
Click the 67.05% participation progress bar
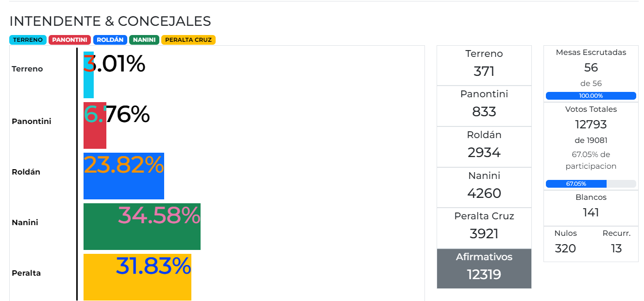point(591,184)
